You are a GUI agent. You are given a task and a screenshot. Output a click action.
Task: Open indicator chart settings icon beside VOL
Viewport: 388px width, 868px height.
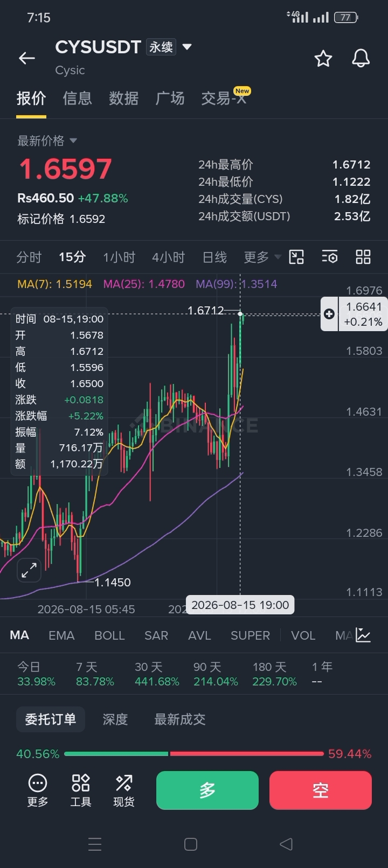coord(363,635)
